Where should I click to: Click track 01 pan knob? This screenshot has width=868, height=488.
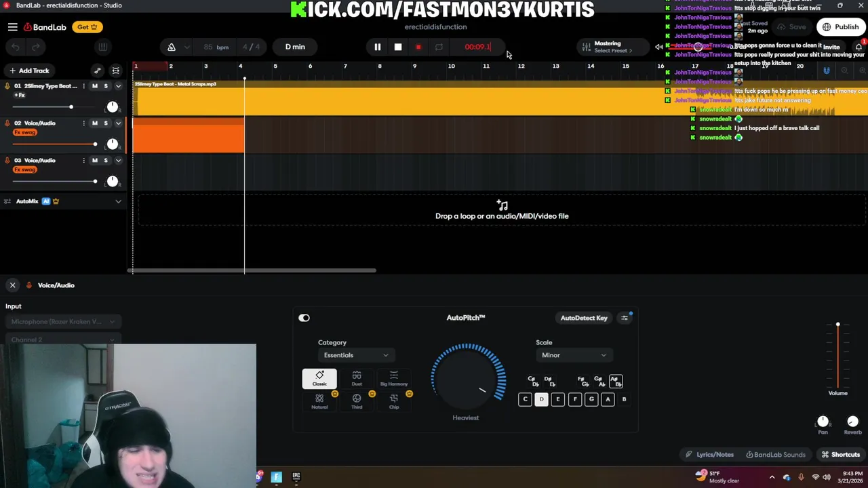point(113,107)
